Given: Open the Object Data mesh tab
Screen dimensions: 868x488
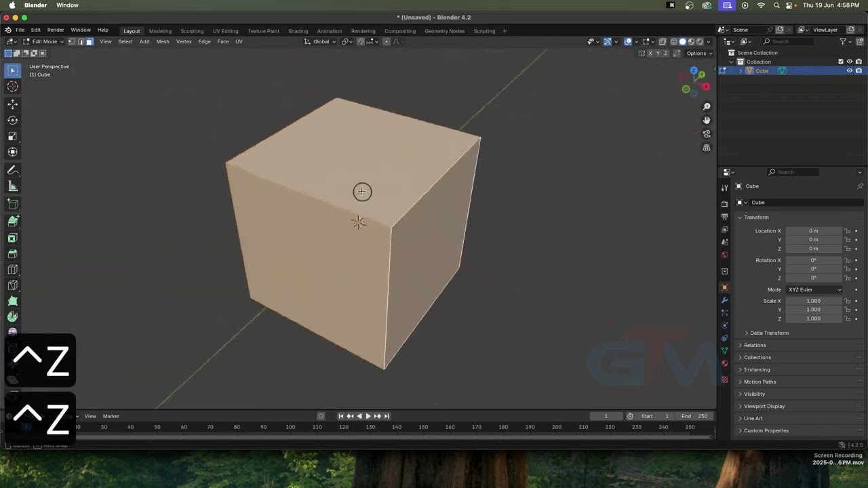Looking at the screenshot, I should [724, 350].
